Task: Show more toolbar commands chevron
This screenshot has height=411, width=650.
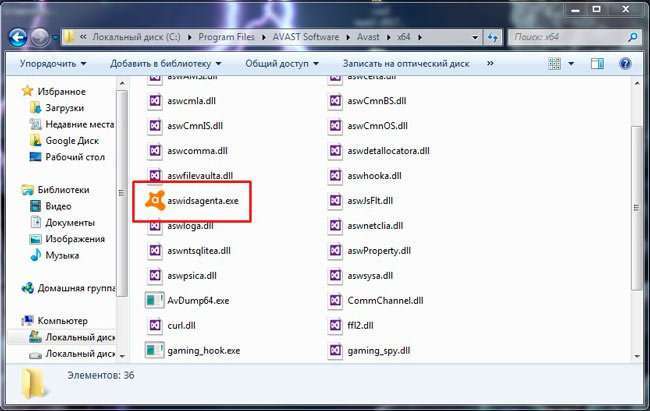Action: (x=490, y=63)
